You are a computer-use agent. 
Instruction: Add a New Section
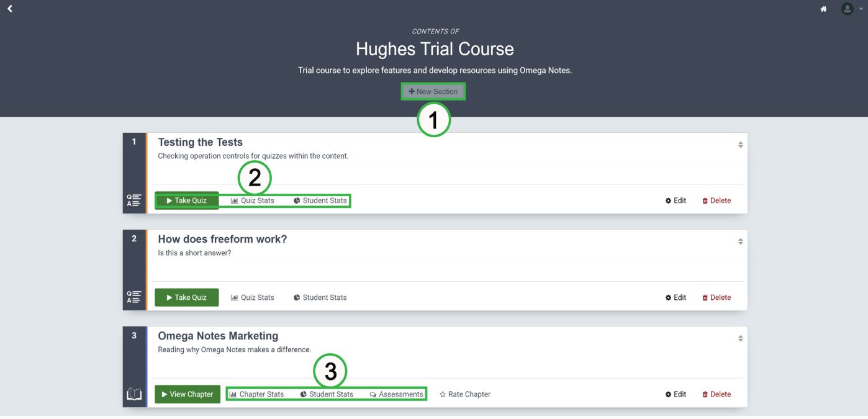pyautogui.click(x=433, y=91)
